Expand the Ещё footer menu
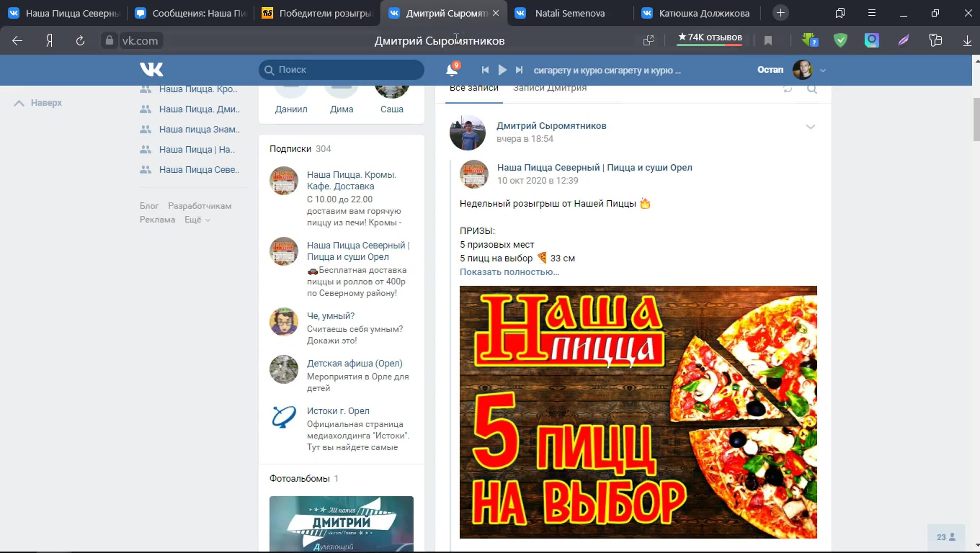The height and width of the screenshot is (553, 980). click(197, 220)
